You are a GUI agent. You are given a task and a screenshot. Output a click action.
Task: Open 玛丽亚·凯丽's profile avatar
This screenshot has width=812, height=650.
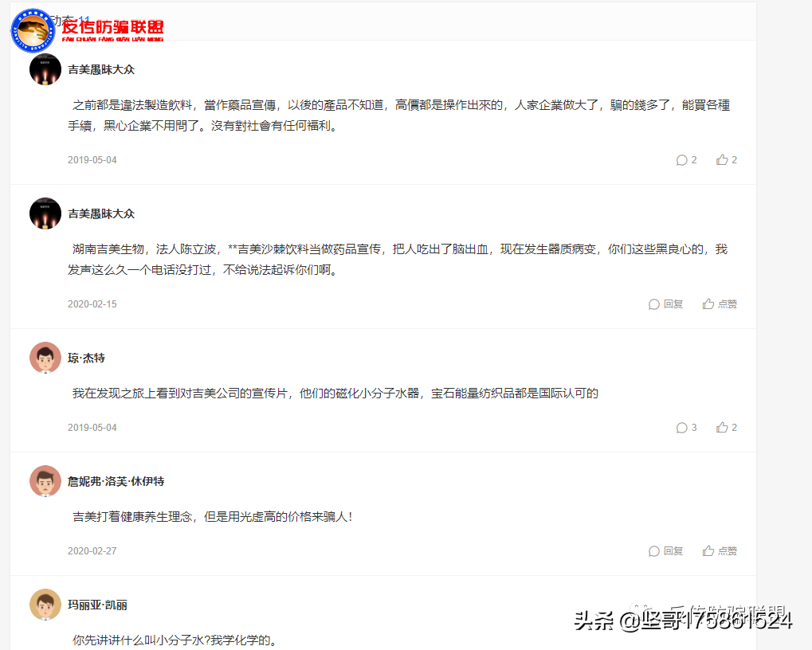[x=45, y=605]
